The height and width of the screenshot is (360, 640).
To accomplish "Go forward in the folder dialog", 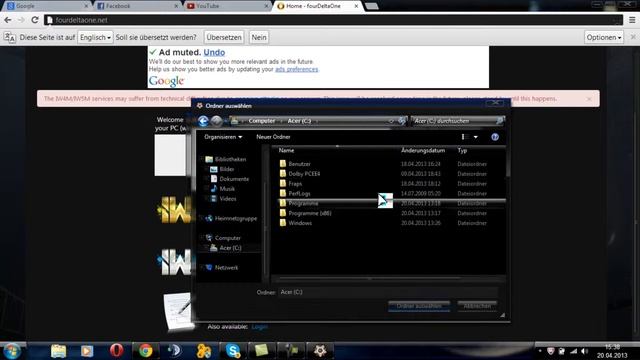I will (x=216, y=121).
